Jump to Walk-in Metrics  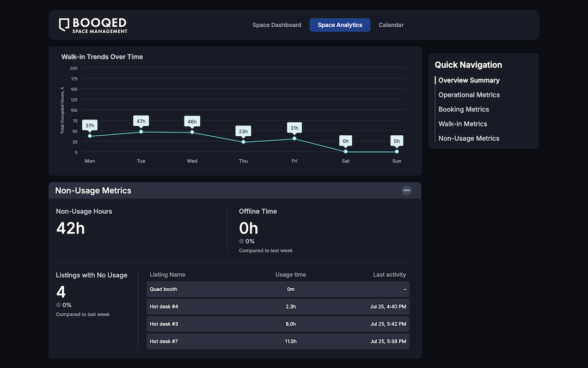point(463,124)
